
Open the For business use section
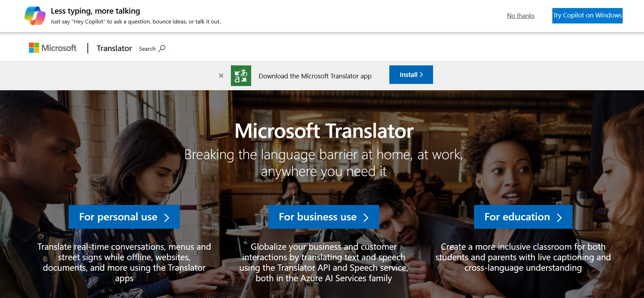tap(324, 217)
